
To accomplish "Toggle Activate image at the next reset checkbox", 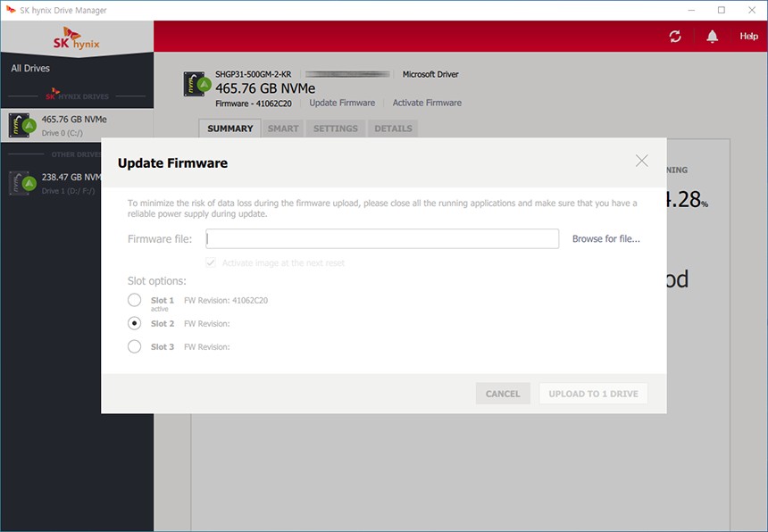I will [211, 262].
